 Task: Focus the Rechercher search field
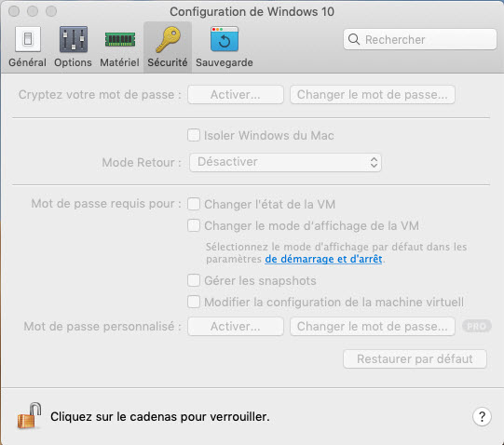point(420,39)
